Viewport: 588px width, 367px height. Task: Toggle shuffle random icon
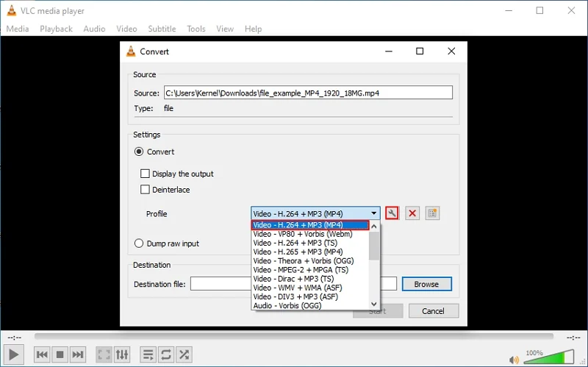[184, 354]
